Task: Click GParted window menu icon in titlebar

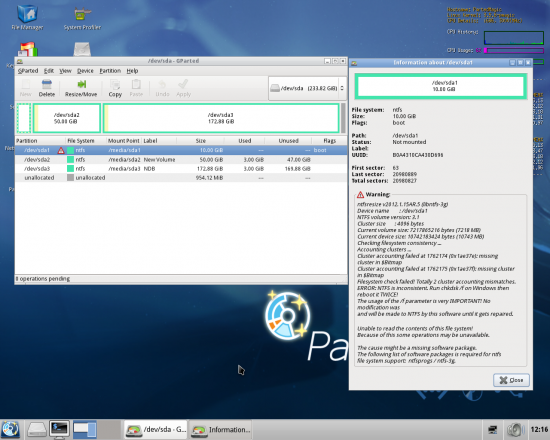Action: pyautogui.click(x=20, y=61)
